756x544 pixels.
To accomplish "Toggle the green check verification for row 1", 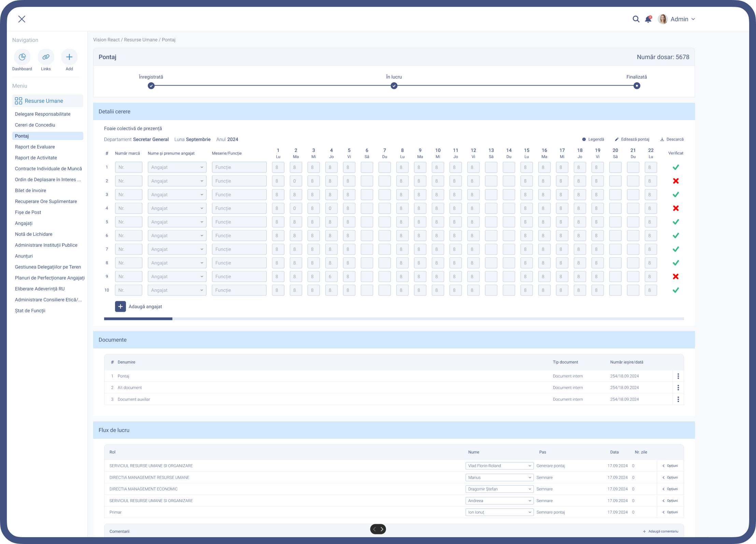I will click(x=676, y=167).
